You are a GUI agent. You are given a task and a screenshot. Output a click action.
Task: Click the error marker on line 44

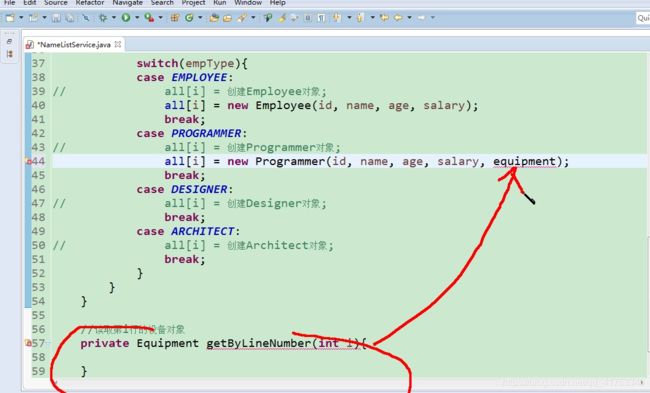[28, 161]
